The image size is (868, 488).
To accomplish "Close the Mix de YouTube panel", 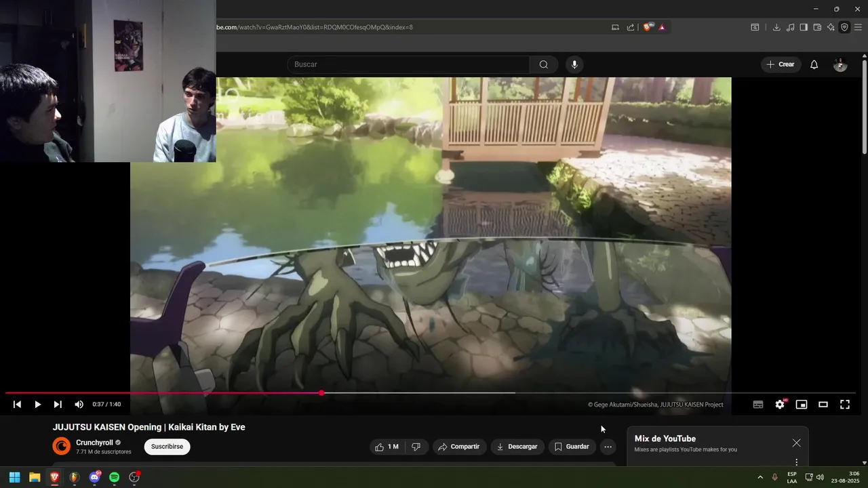I will pyautogui.click(x=796, y=443).
